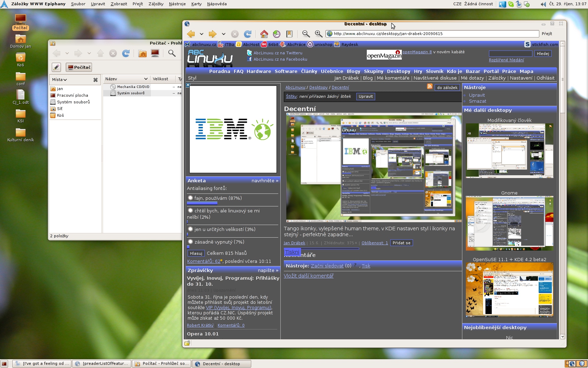The width and height of the screenshot is (588, 368).
Task: Toggle file manager location edit pencil button
Action: pyautogui.click(x=56, y=67)
